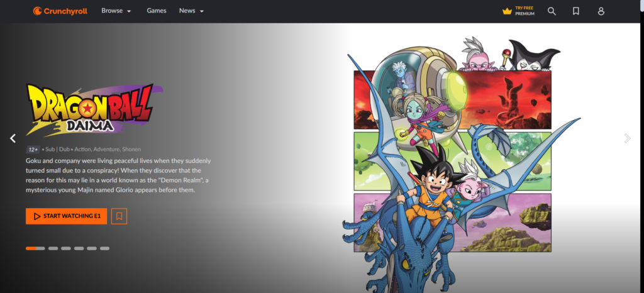Select the fifth carousel slide indicator
Screen dimensions: 644x293
[x=92, y=248]
